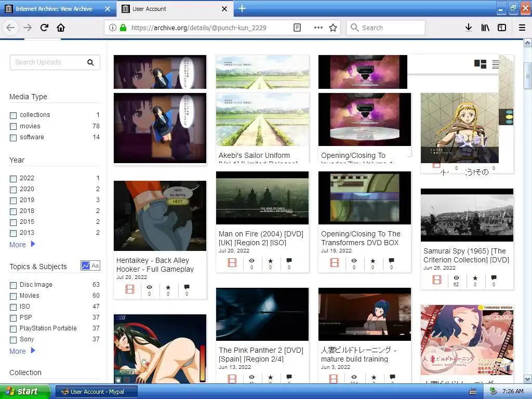Switch to tile grid view icon
The height and width of the screenshot is (399, 532).
coord(480,64)
